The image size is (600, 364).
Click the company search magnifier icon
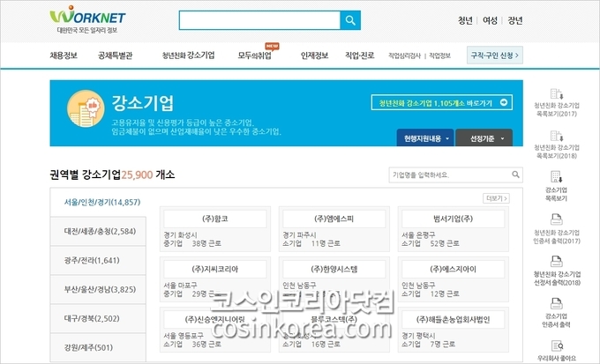[516, 175]
